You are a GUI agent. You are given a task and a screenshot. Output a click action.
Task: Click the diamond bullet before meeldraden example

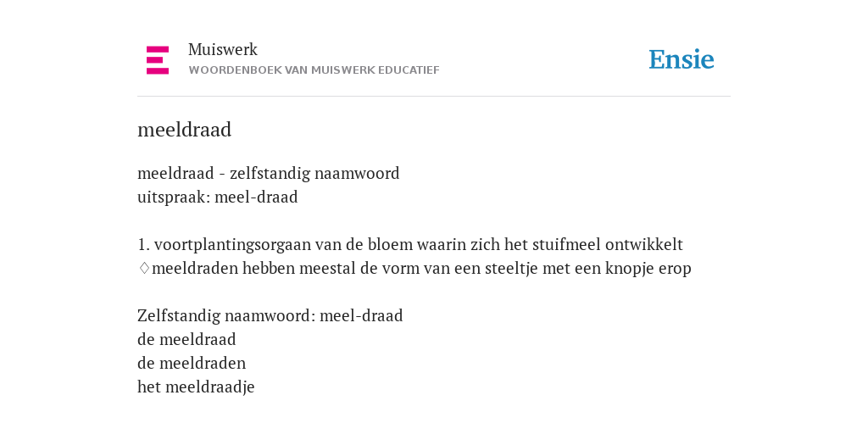(x=144, y=269)
